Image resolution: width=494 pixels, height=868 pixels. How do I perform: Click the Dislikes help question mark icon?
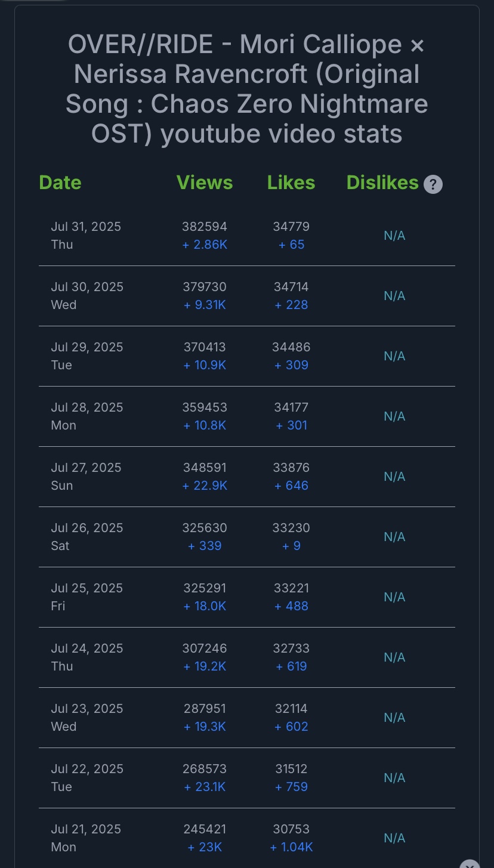tap(433, 184)
